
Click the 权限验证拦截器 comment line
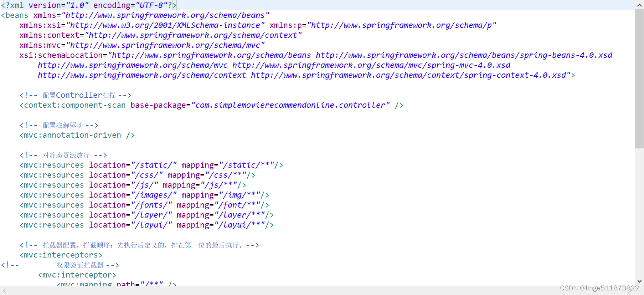(60, 265)
